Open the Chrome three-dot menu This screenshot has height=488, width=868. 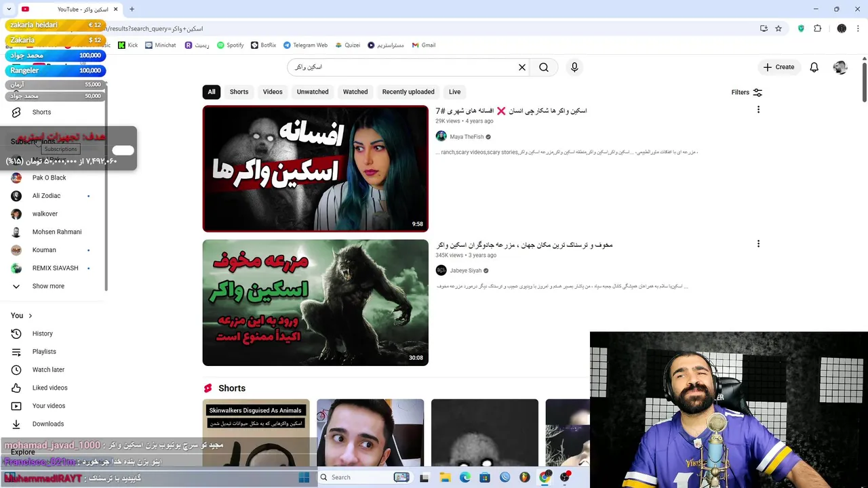tap(859, 28)
